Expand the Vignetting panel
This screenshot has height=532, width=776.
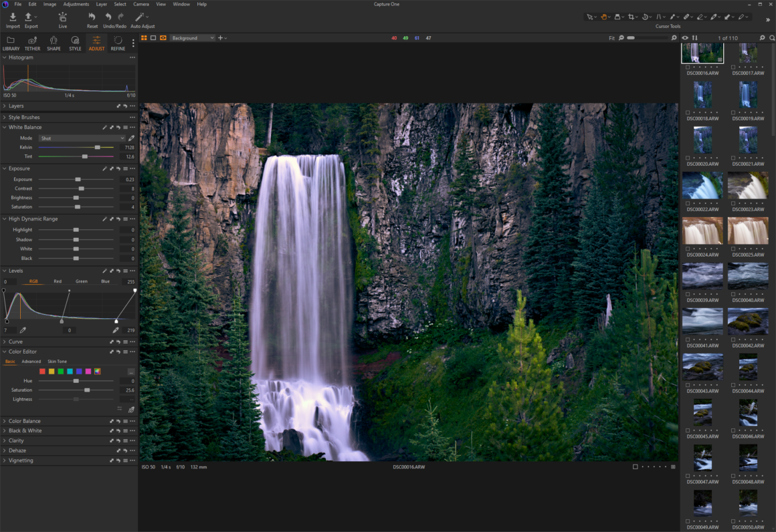[x=5, y=460]
